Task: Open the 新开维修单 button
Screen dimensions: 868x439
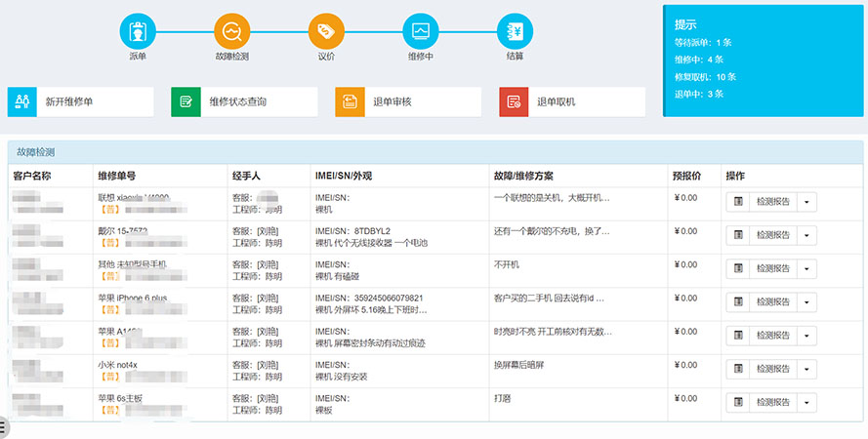Action: tap(81, 101)
